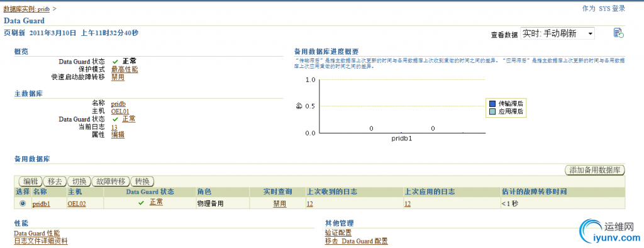Open last received log 12 link
This screenshot has height=248, width=644.
(x=309, y=203)
